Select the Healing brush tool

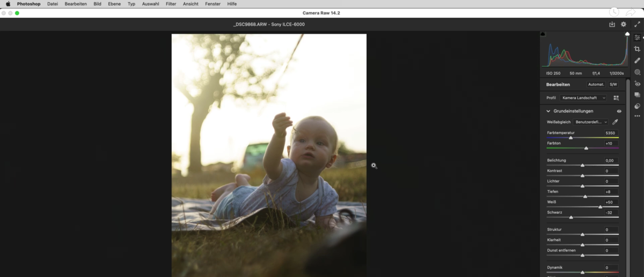(637, 61)
